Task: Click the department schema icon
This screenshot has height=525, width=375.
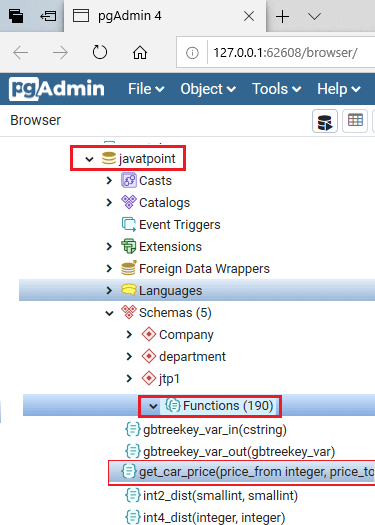Action: pyautogui.click(x=149, y=356)
